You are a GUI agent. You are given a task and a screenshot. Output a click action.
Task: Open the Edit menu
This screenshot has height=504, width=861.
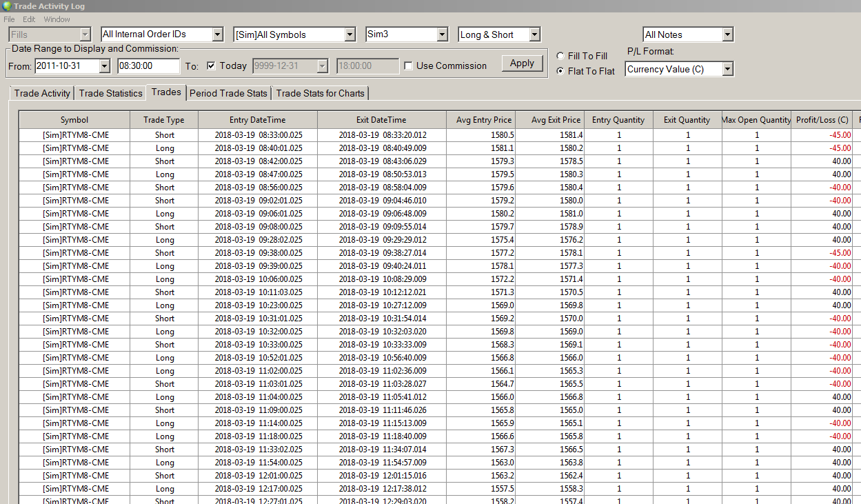(x=29, y=19)
